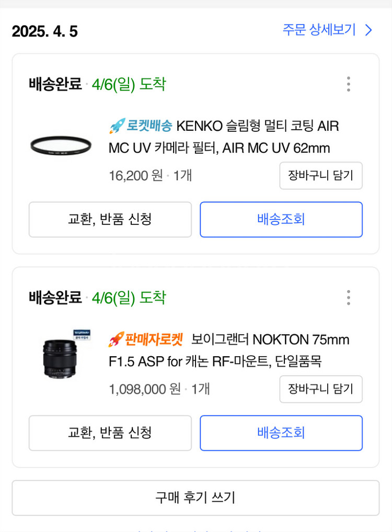The height and width of the screenshot is (532, 392).
Task: Track delivery of the NOKTON lens via 배송조회
Action: click(x=281, y=433)
